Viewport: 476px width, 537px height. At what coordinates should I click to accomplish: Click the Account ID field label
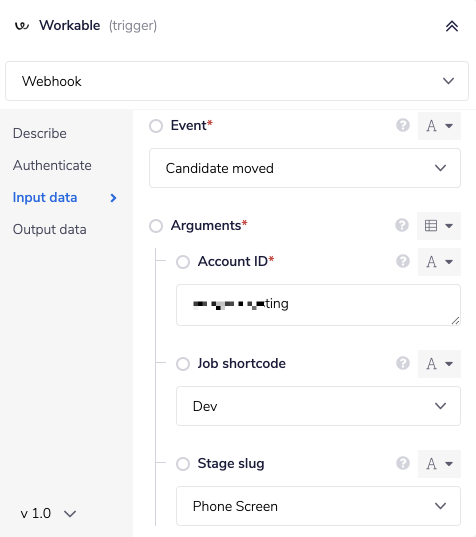pyautogui.click(x=236, y=261)
